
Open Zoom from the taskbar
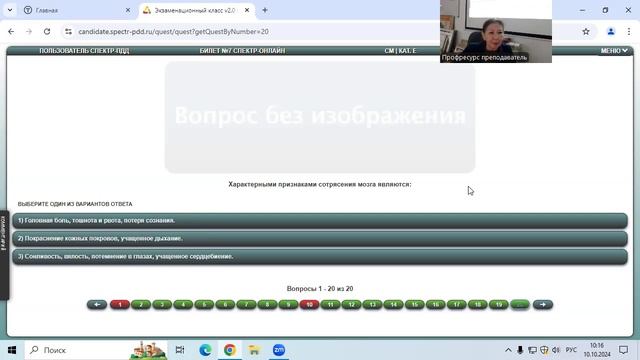coord(279,350)
